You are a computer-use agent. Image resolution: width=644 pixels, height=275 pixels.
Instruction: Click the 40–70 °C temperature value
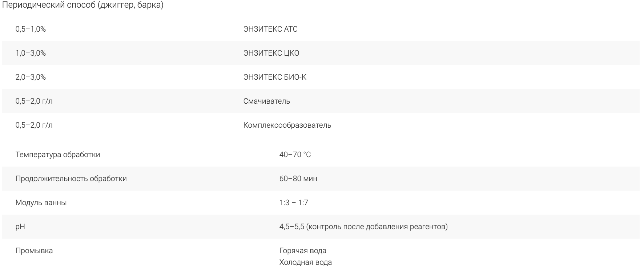click(x=295, y=155)
